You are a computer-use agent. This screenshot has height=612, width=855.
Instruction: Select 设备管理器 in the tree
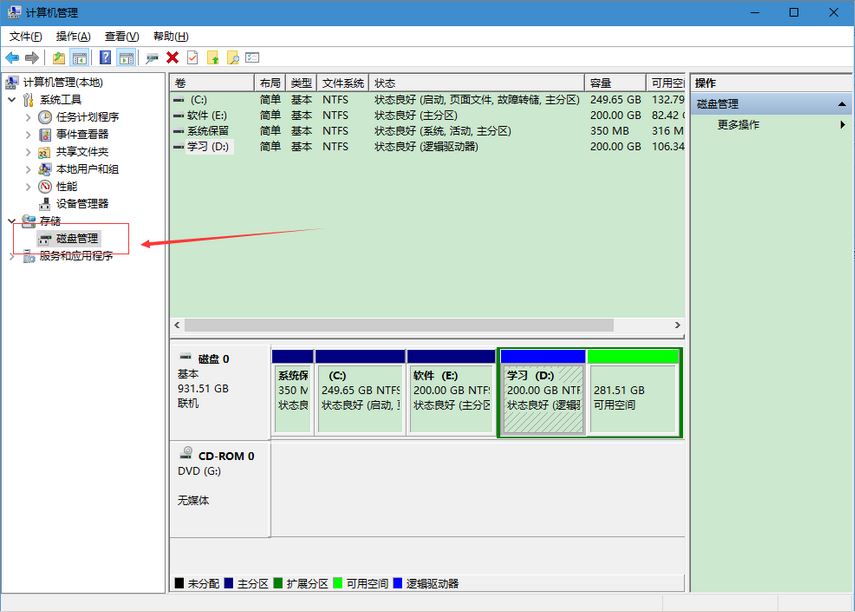(x=82, y=203)
